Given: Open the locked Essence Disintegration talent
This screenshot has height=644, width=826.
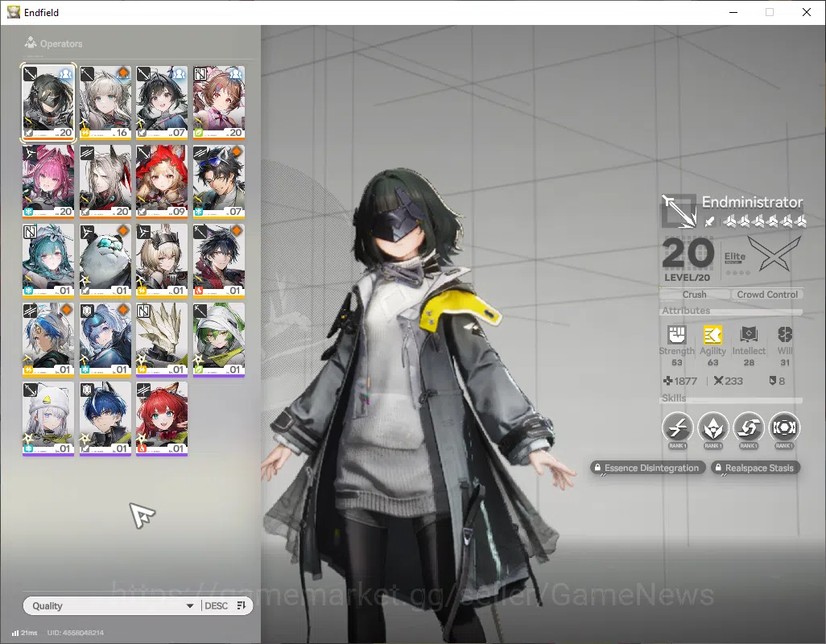Looking at the screenshot, I should click(647, 468).
